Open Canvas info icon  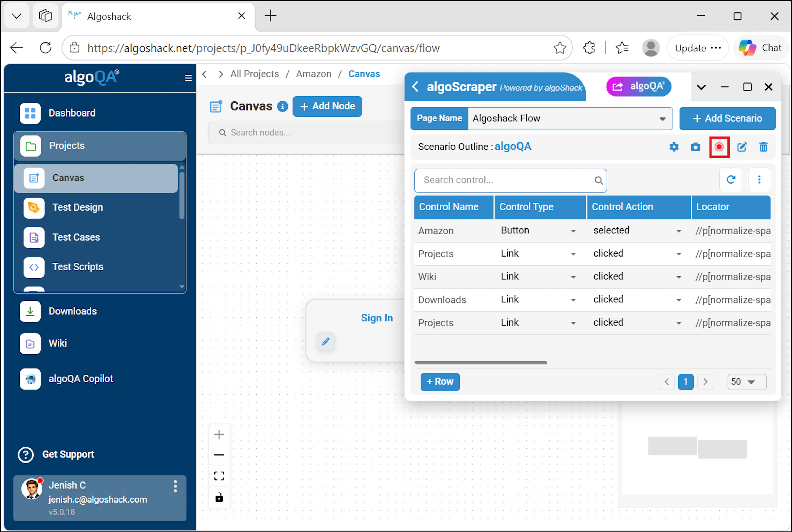pos(282,107)
